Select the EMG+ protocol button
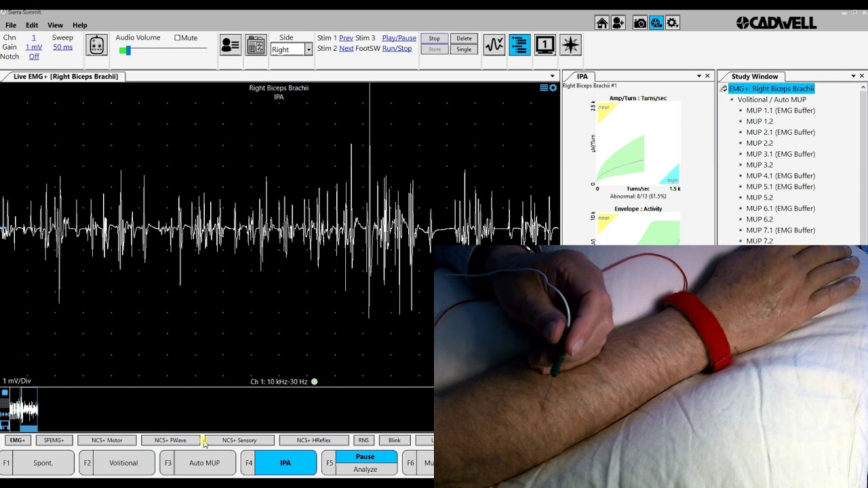 (17, 441)
